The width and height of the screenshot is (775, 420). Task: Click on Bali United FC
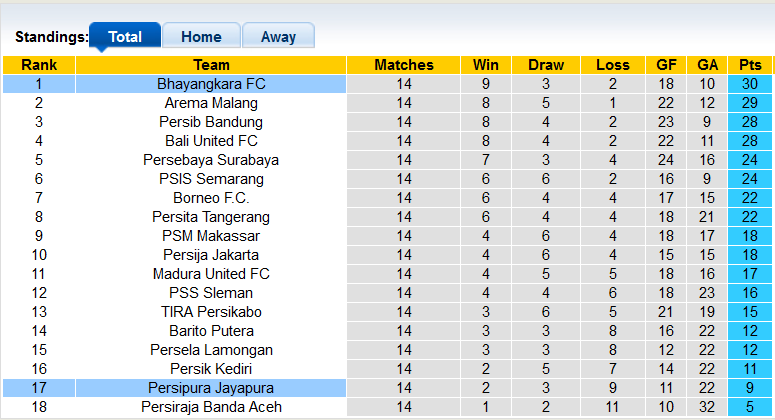(211, 141)
